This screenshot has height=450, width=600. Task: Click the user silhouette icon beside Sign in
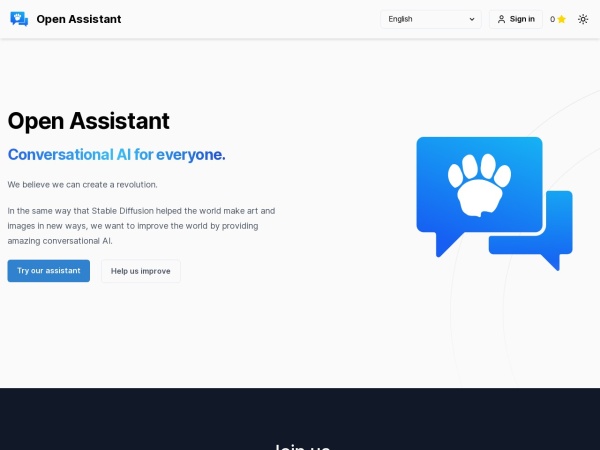(502, 19)
